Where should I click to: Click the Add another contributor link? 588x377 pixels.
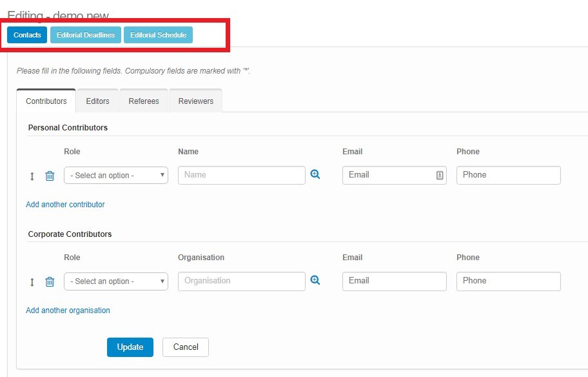65,205
